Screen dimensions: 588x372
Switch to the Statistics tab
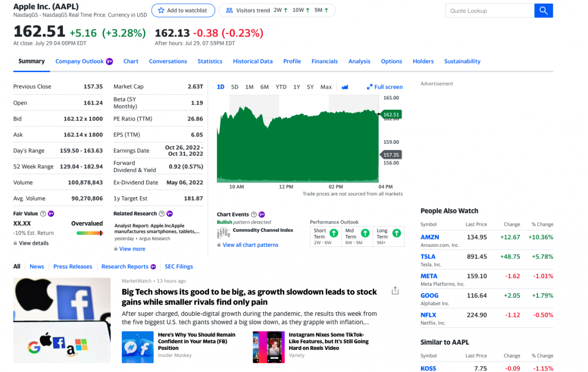tap(209, 61)
